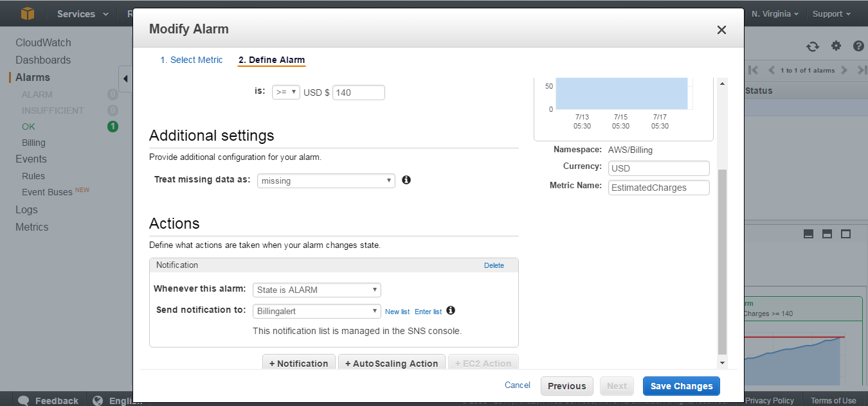Go to previous alarms page arrow
The image size is (868, 406).
click(x=772, y=70)
